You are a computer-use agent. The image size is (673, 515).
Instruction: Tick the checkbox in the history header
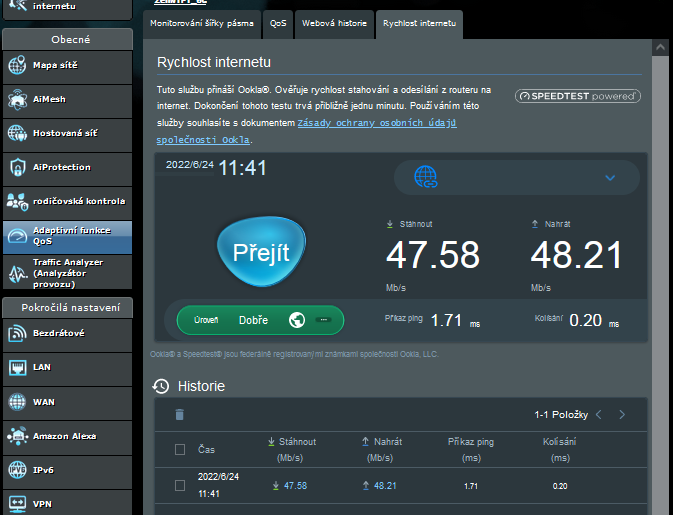pyautogui.click(x=180, y=449)
